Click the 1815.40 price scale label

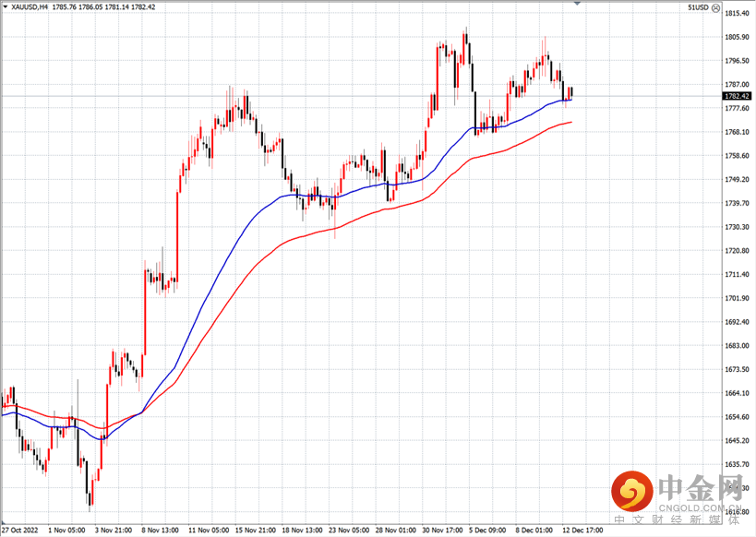[x=737, y=14]
